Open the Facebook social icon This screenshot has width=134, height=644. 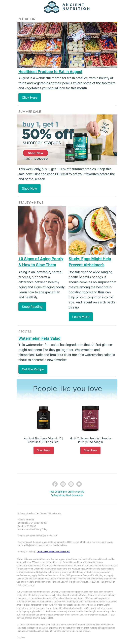(x=55, y=484)
